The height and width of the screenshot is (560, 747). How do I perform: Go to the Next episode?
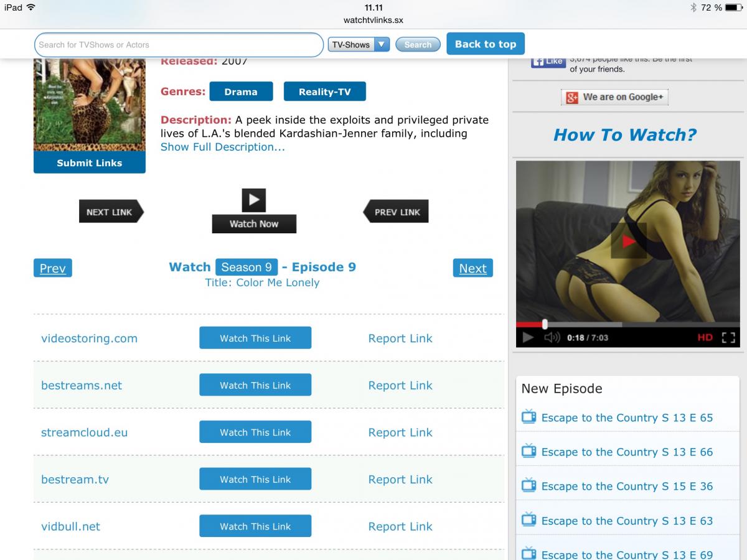(472, 268)
